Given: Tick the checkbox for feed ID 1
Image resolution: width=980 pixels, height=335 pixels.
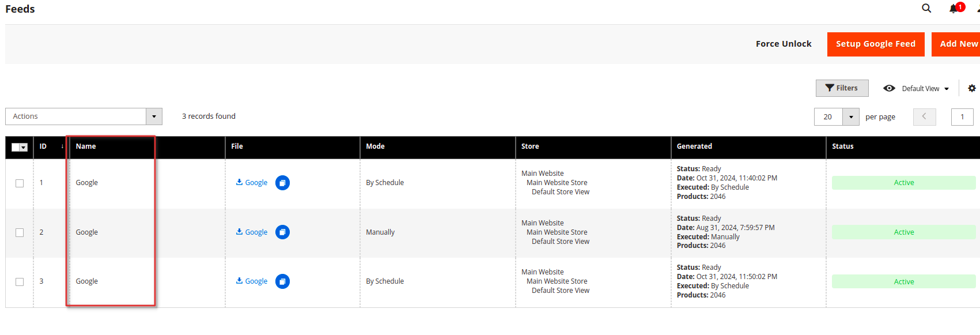Looking at the screenshot, I should (x=20, y=183).
